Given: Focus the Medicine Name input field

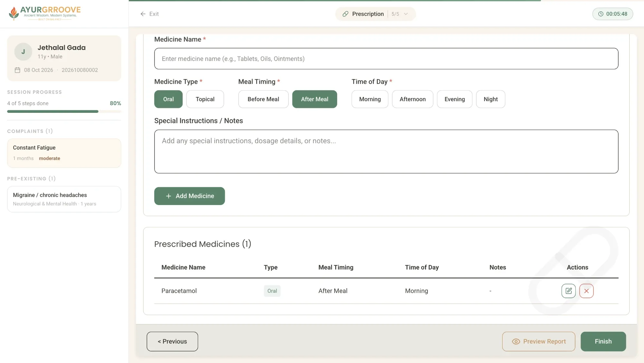Looking at the screenshot, I should [386, 59].
